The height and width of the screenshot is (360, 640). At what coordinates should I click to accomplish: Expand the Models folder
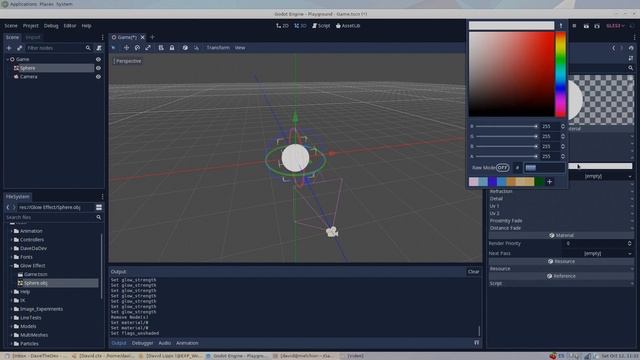tap(11, 326)
